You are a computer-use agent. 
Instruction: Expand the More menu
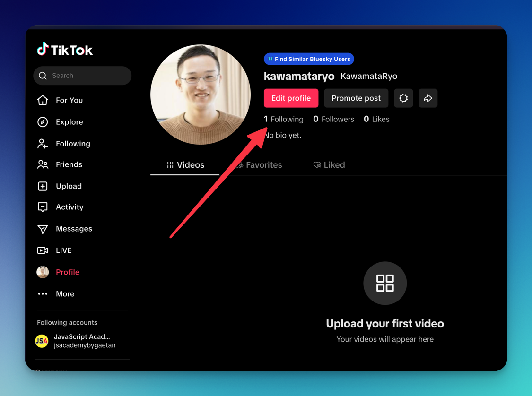65,294
